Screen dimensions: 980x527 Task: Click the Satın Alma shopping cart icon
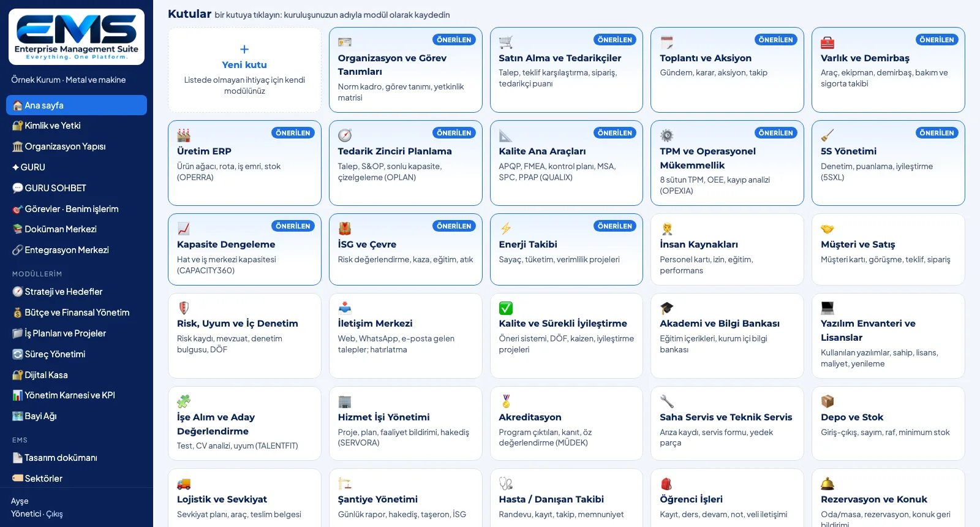(x=505, y=42)
